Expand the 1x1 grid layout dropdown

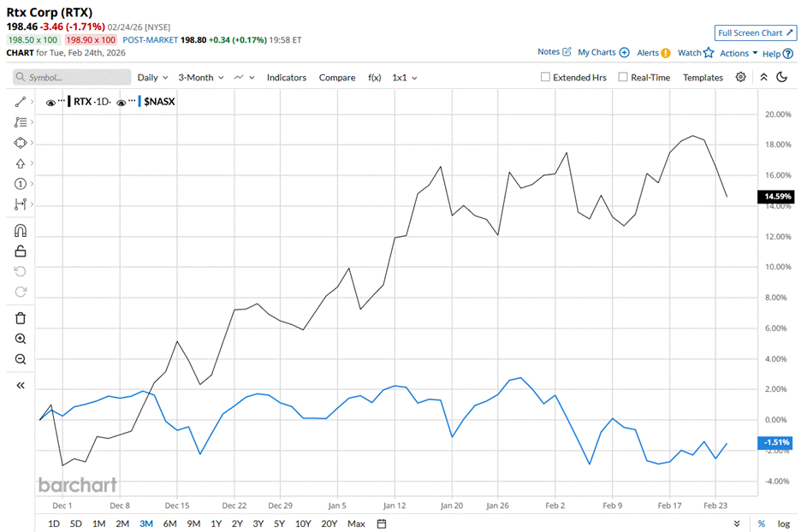[x=404, y=77]
